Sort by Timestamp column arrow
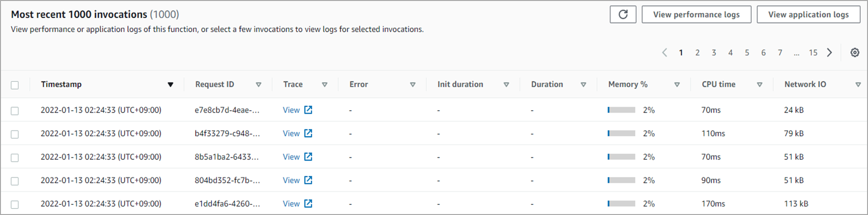Viewport: 868px width, 215px height. [x=171, y=85]
